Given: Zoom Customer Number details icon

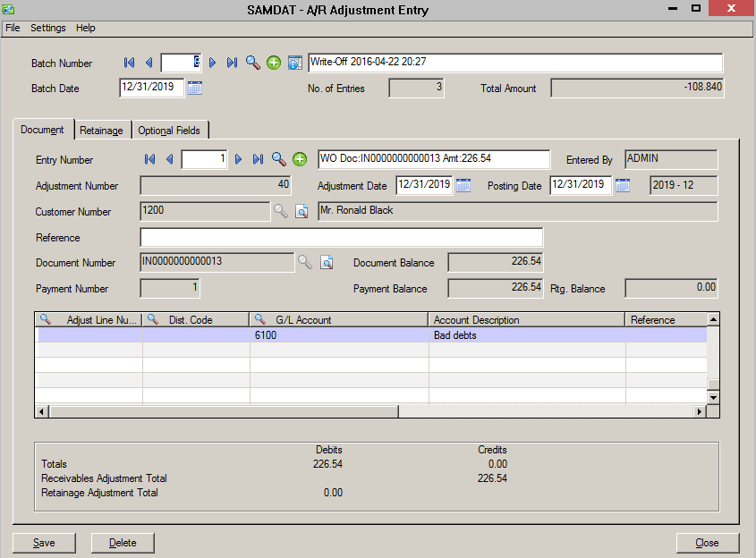Looking at the screenshot, I should (302, 211).
